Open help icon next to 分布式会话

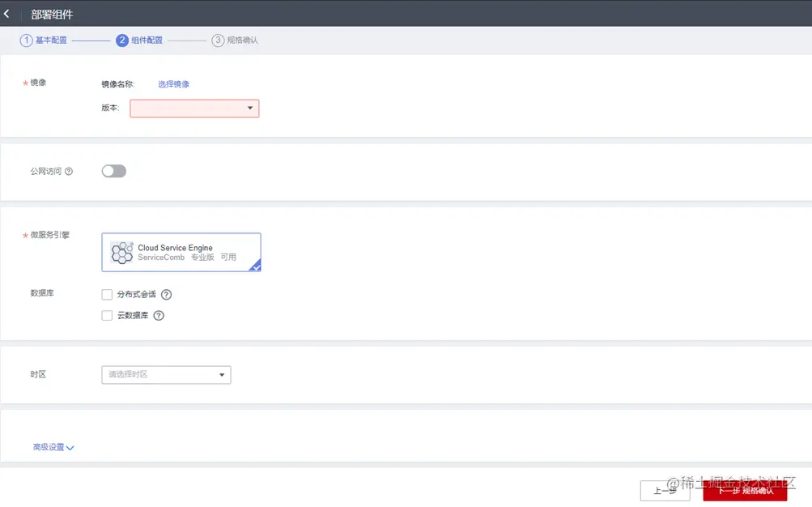point(166,295)
